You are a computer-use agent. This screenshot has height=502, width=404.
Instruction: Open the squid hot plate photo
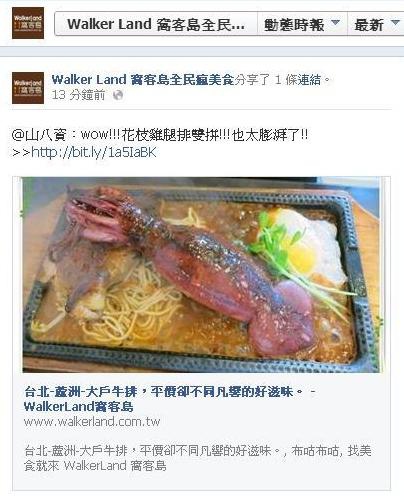[201, 275]
